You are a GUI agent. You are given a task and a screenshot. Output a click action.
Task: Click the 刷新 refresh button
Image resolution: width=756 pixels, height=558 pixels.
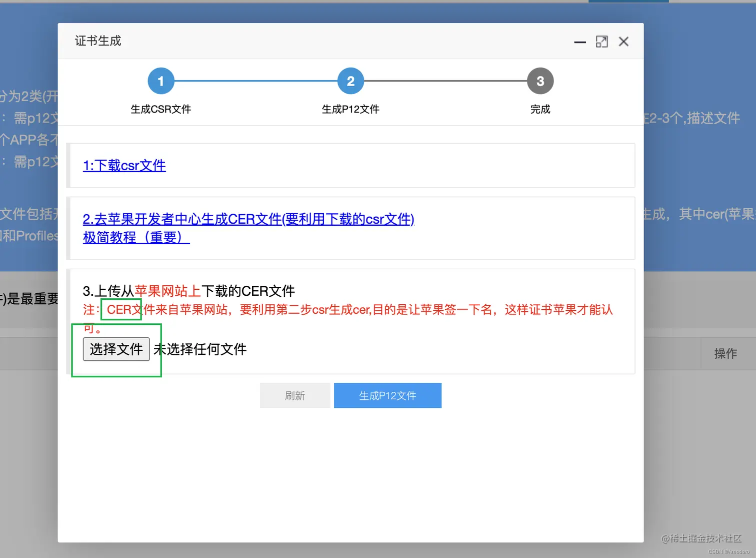tap(295, 395)
